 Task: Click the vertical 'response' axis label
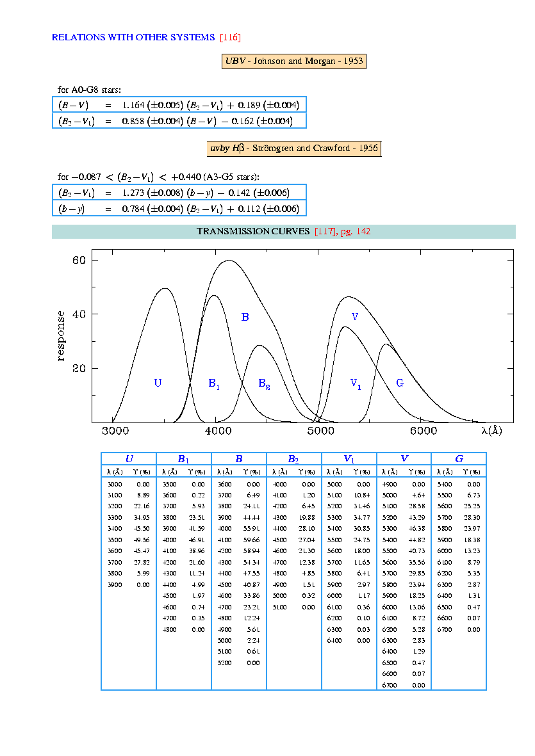(62, 336)
